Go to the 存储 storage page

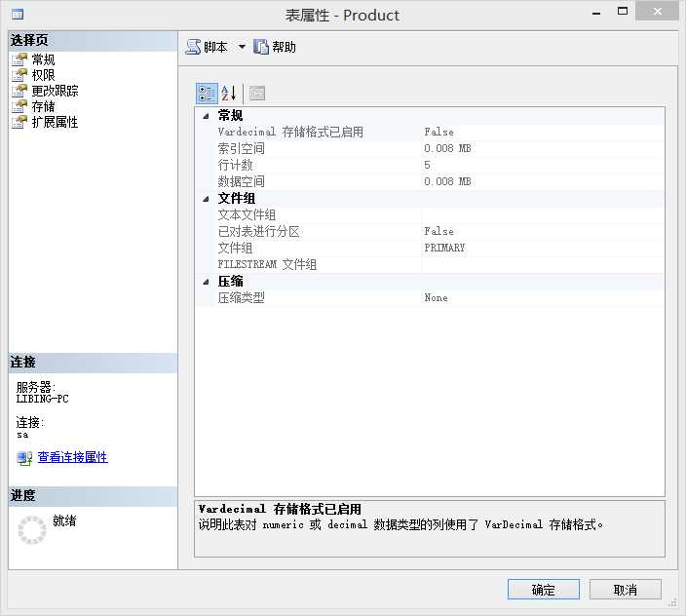point(43,106)
